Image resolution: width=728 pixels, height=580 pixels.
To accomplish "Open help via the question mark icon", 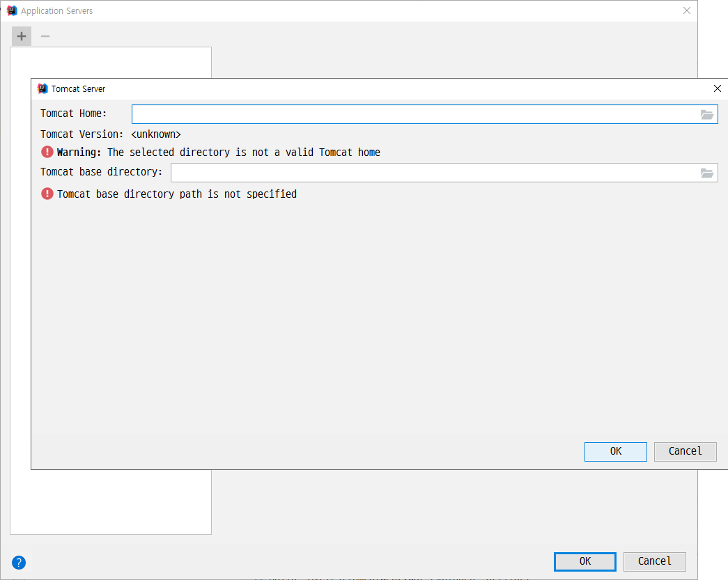I will click(19, 563).
